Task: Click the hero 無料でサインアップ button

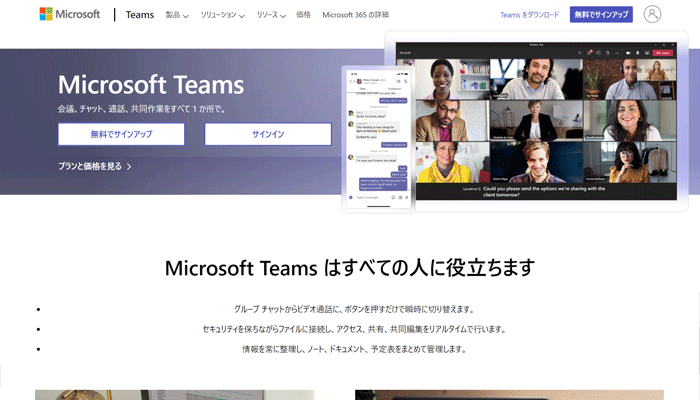Action: [121, 134]
